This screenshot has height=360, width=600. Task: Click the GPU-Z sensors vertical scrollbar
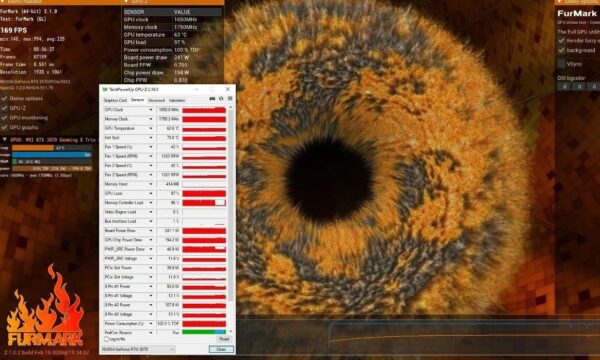230,220
